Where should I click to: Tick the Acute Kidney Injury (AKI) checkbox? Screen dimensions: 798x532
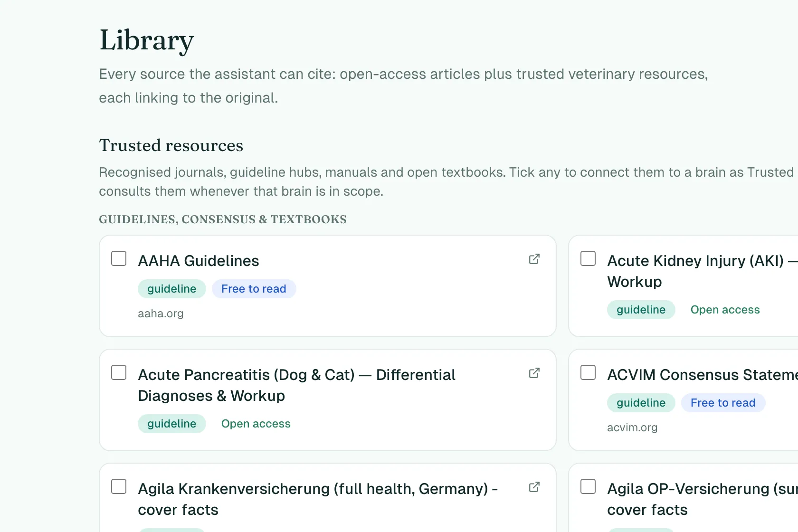[x=588, y=258]
